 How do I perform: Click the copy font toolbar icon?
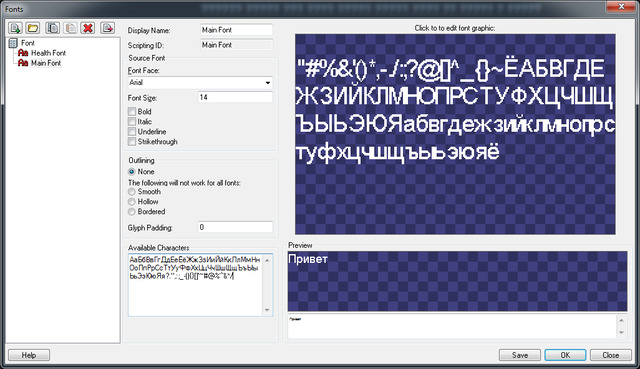pos(53,28)
